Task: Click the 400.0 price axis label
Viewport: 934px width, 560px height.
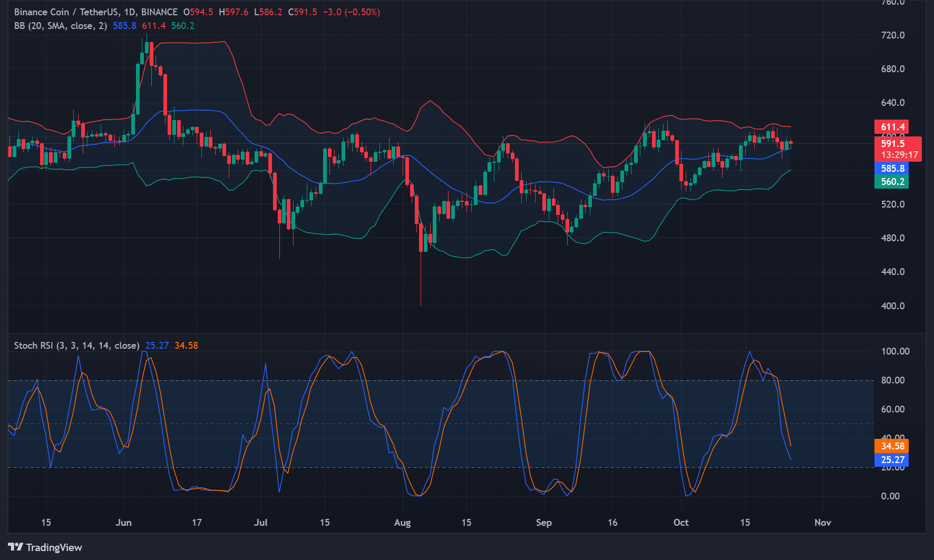Action: [893, 306]
